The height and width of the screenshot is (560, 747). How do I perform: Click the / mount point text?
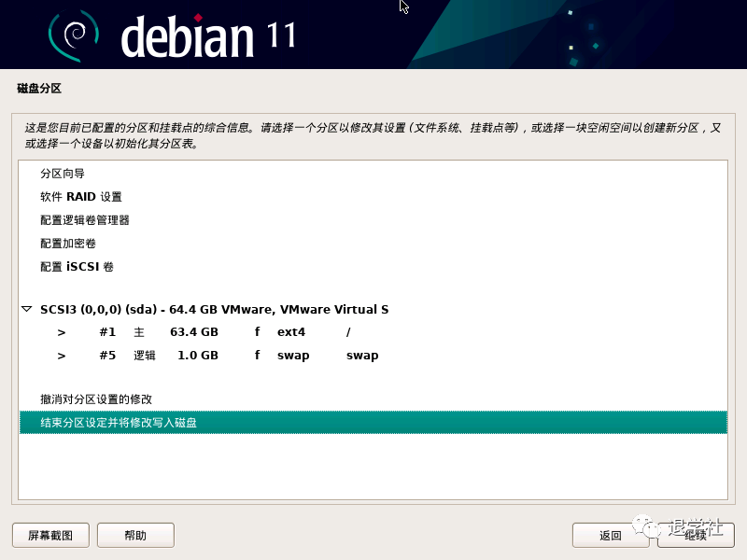[x=348, y=332]
